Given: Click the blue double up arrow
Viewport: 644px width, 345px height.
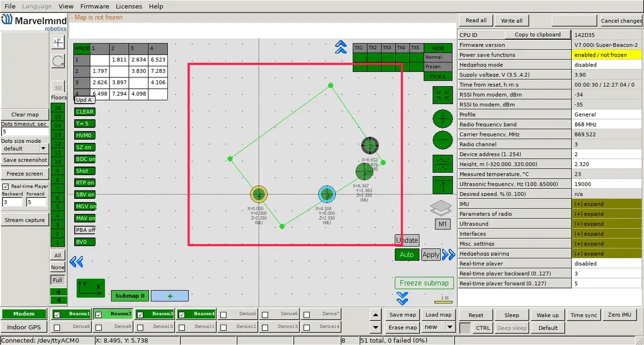Looking at the screenshot, I should (x=341, y=47).
